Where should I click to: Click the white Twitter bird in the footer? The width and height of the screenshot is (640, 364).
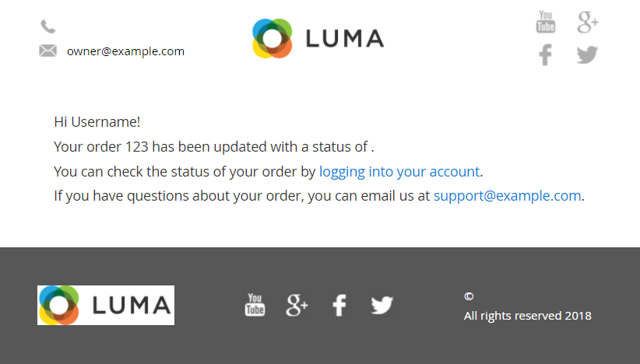click(382, 305)
